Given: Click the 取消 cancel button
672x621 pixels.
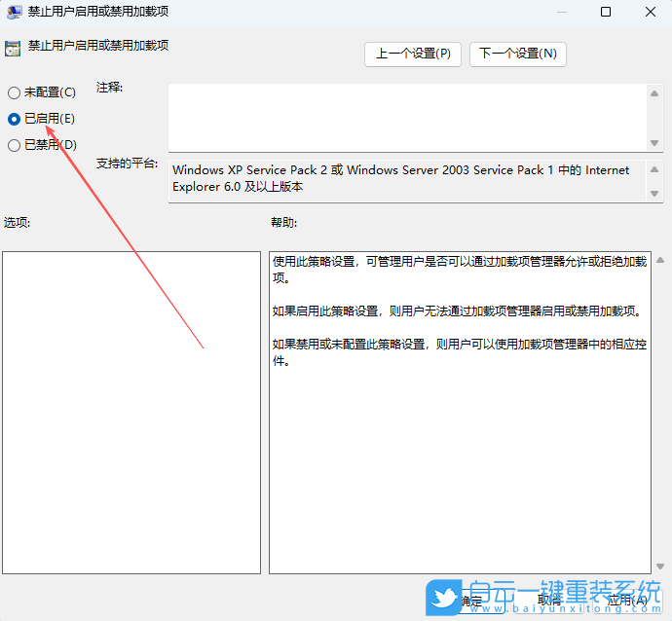Looking at the screenshot, I should [549, 601].
